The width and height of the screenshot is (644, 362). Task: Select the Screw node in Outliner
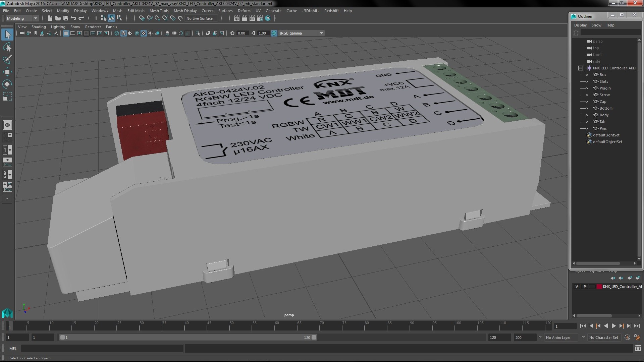604,95
